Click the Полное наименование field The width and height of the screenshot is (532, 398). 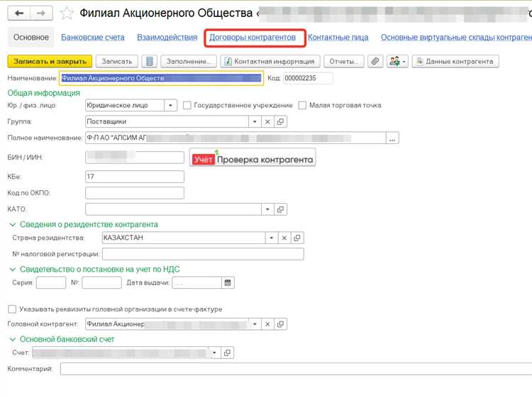click(x=235, y=138)
